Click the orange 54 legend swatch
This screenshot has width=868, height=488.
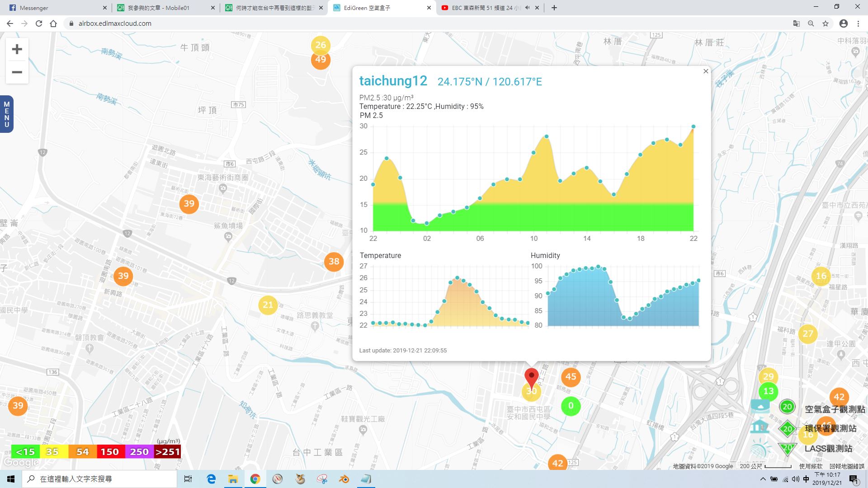82,452
